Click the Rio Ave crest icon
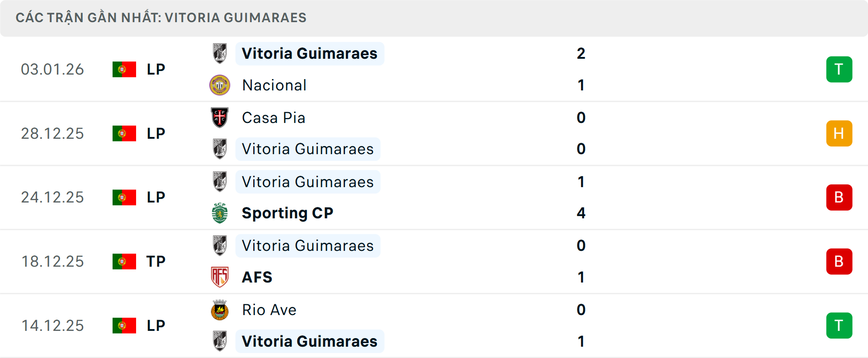 pos(220,310)
